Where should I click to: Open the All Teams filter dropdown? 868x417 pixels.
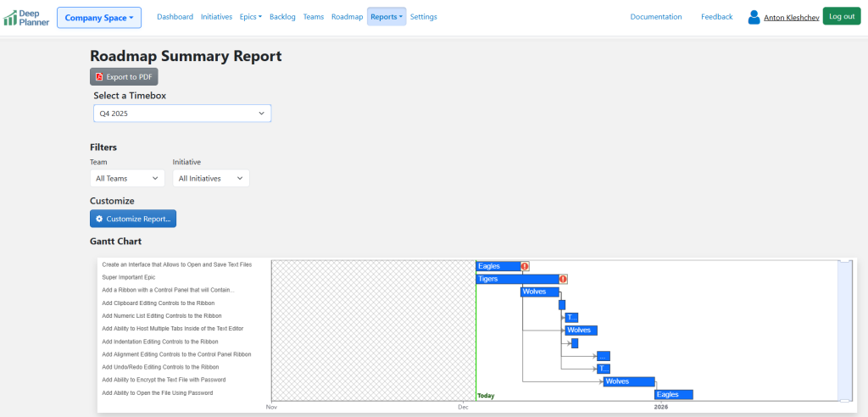point(127,178)
